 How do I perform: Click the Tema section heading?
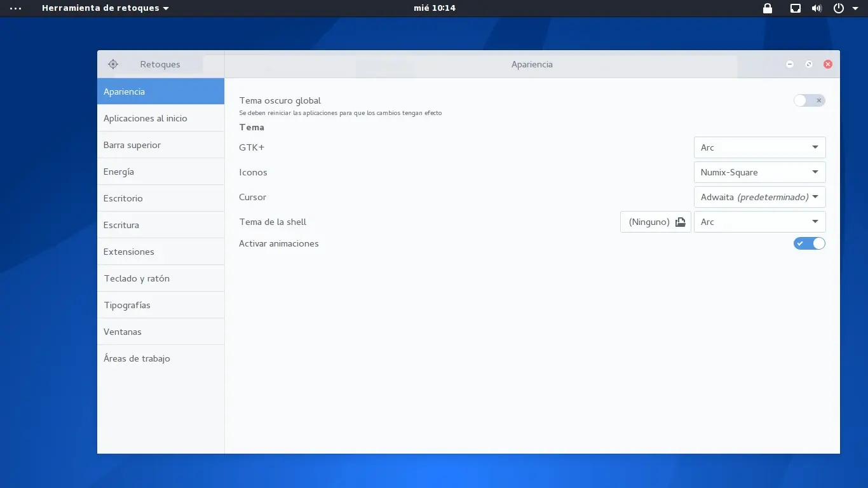[252, 127]
